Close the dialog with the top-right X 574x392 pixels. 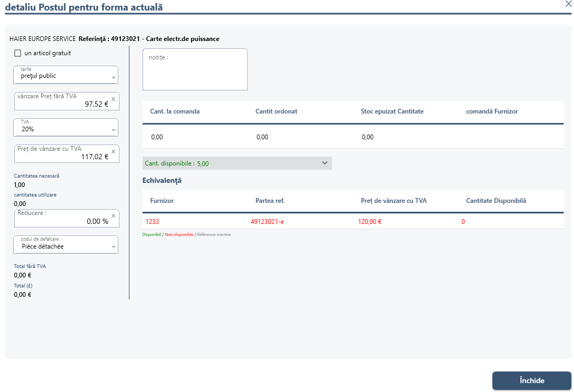569,4
